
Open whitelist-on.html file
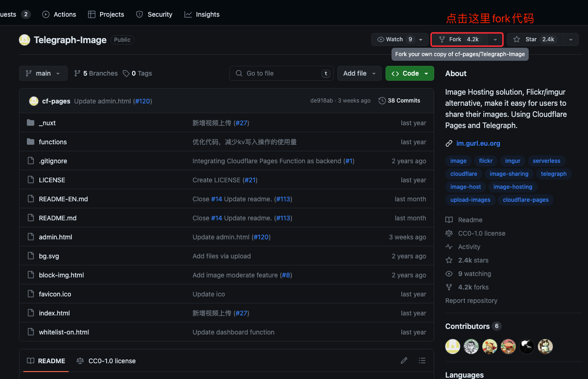[x=64, y=332]
